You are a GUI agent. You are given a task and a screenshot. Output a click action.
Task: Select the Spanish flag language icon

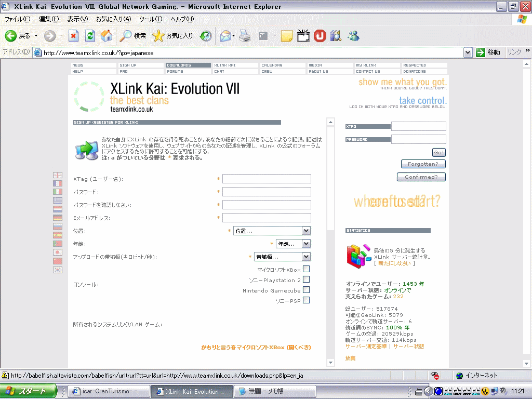coord(58,235)
